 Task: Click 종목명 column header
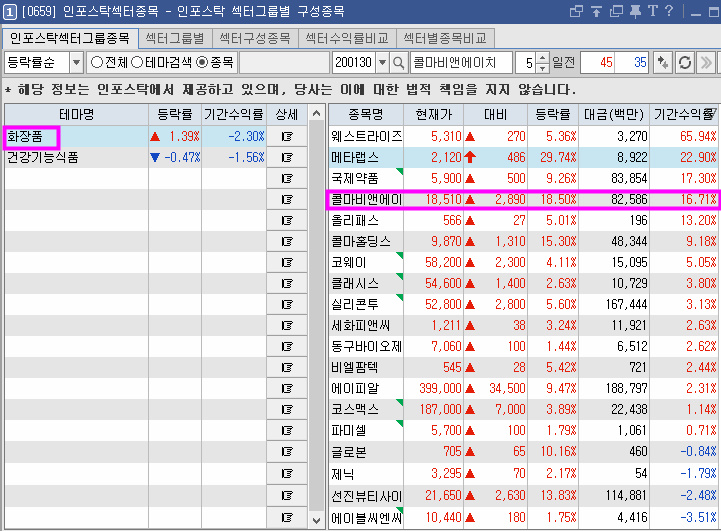(366, 114)
